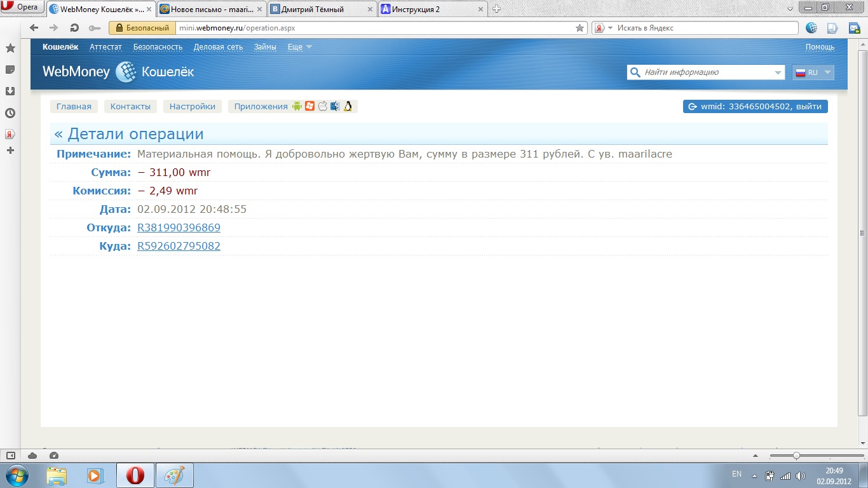Open the Деловая сеть menu item
The width and height of the screenshot is (868, 488).
point(218,47)
